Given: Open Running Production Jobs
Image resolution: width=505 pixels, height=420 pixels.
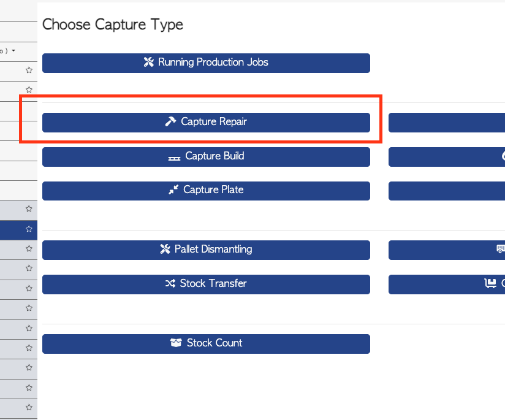Looking at the screenshot, I should (206, 63).
